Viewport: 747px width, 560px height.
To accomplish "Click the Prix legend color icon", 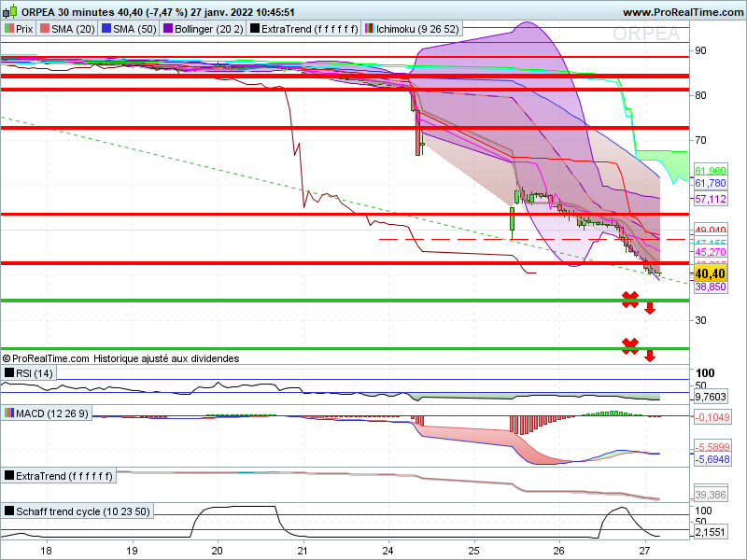I will [9, 29].
